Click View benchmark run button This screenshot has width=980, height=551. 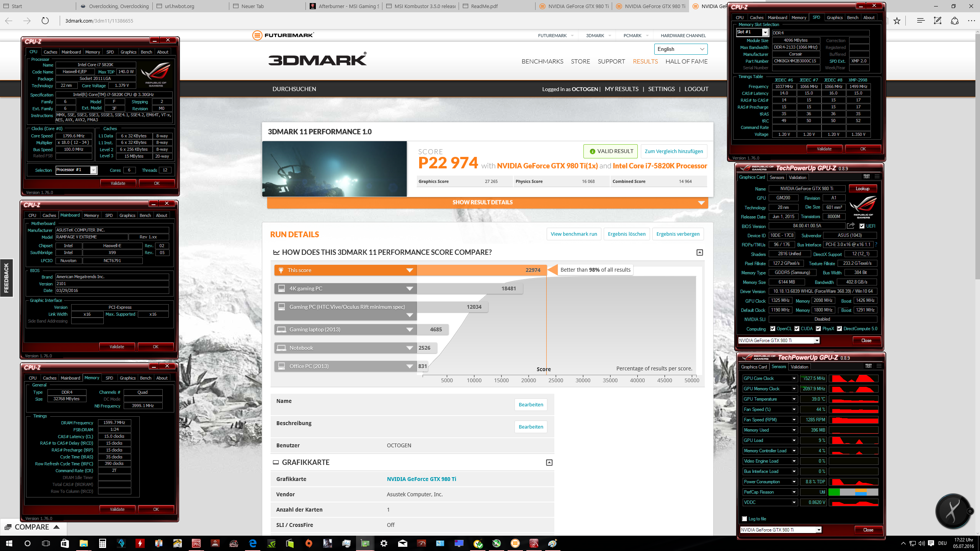[x=574, y=234]
